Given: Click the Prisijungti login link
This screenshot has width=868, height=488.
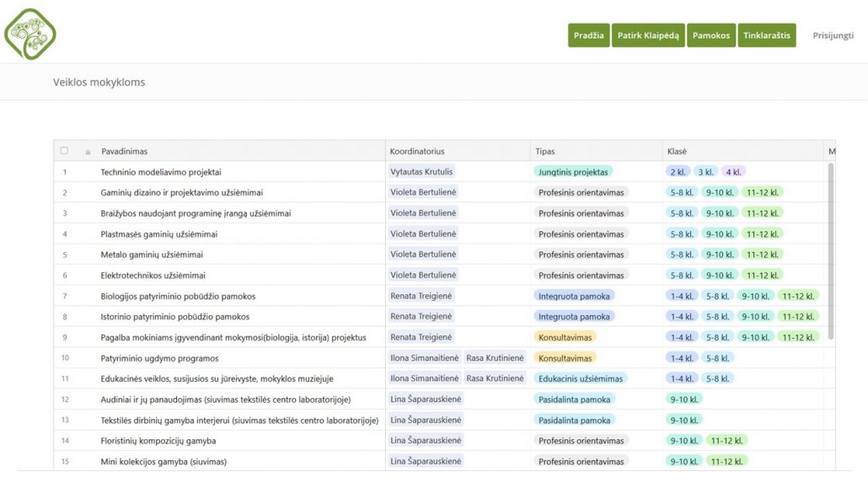Looking at the screenshot, I should (833, 35).
